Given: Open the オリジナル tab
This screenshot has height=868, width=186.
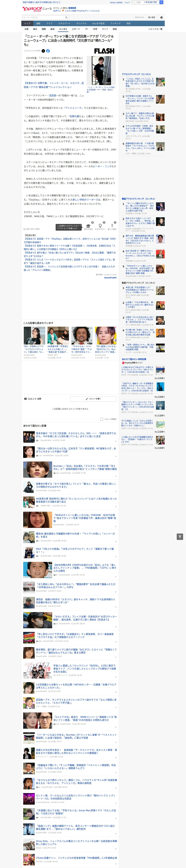Looking at the screenshot, I should pyautogui.click(x=81, y=23).
